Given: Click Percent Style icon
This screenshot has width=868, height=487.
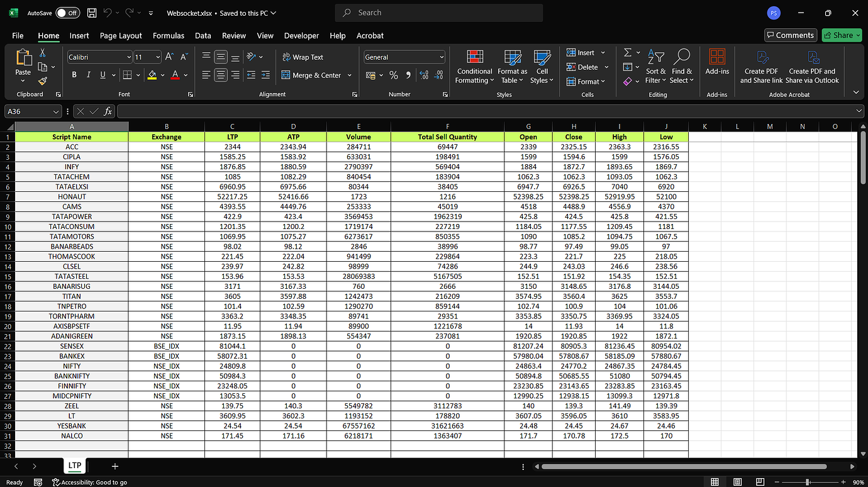Looking at the screenshot, I should click(x=394, y=75).
